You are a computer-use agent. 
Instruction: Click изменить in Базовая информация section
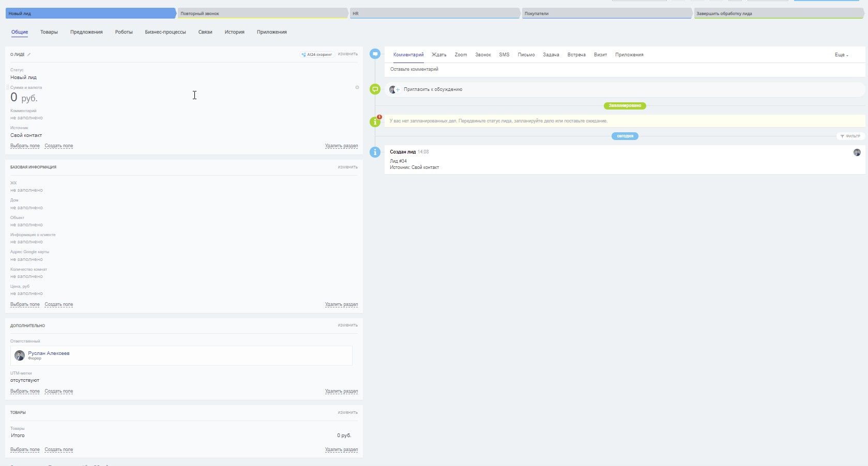pyautogui.click(x=347, y=167)
